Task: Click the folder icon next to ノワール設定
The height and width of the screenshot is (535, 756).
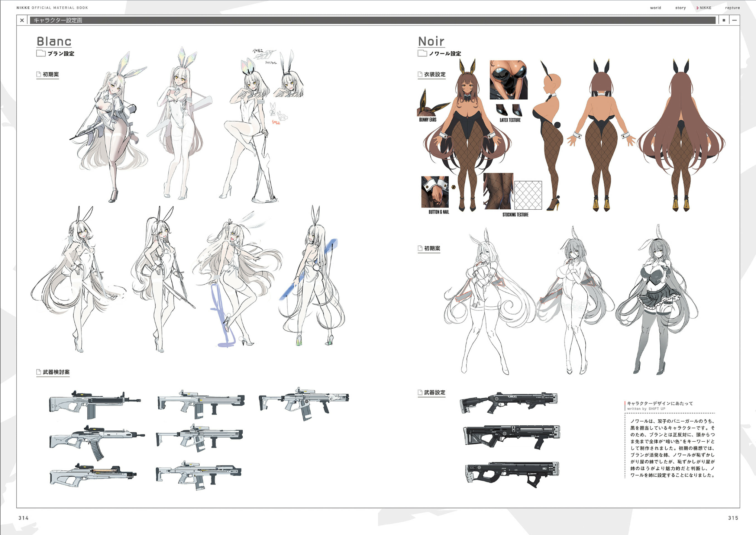Action: pyautogui.click(x=422, y=53)
